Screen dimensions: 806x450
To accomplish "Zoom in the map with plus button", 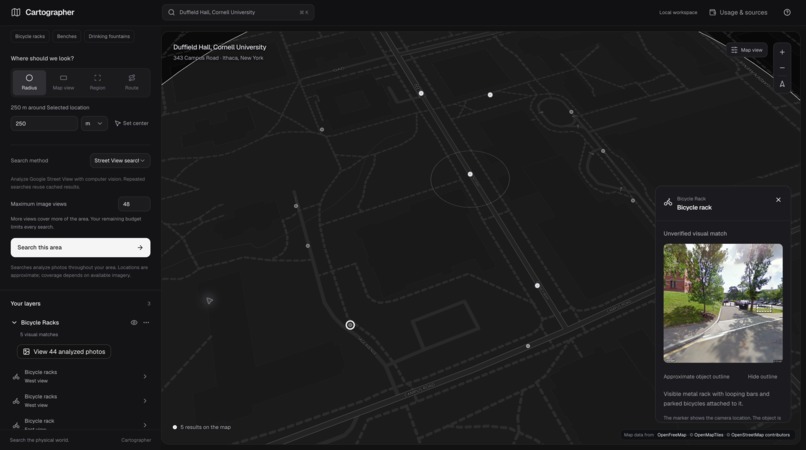I will [782, 52].
